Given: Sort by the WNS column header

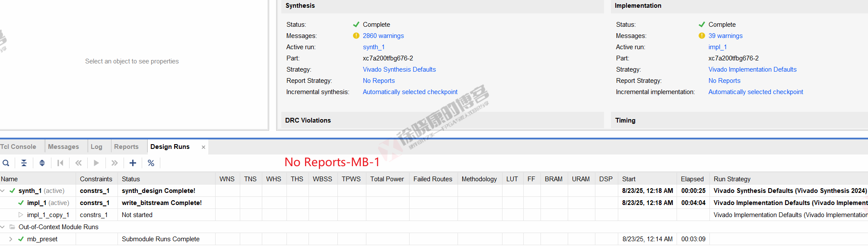Looking at the screenshot, I should (227, 179).
